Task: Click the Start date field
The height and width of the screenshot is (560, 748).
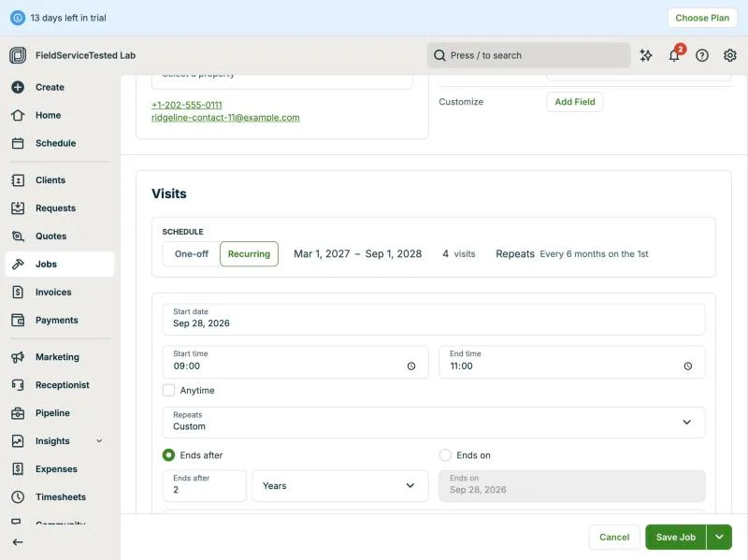Action: pyautogui.click(x=433, y=319)
